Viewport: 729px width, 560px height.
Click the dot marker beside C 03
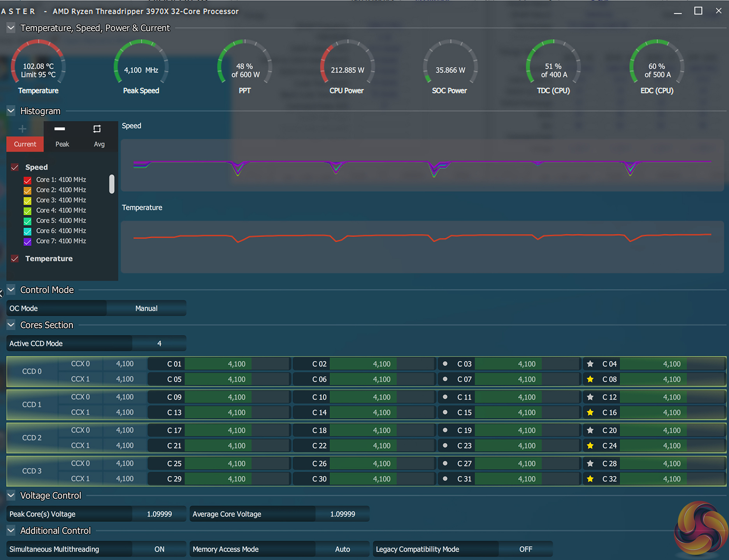click(x=445, y=364)
